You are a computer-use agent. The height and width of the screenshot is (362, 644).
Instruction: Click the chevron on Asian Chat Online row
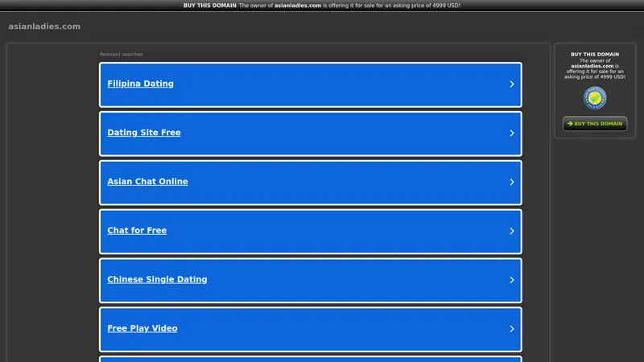click(x=512, y=183)
